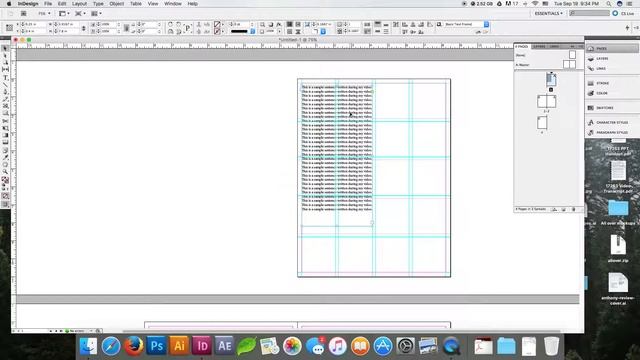Viewport: 640px width, 360px height.
Task: Click the Go to Bridge icon
Action: point(24,13)
